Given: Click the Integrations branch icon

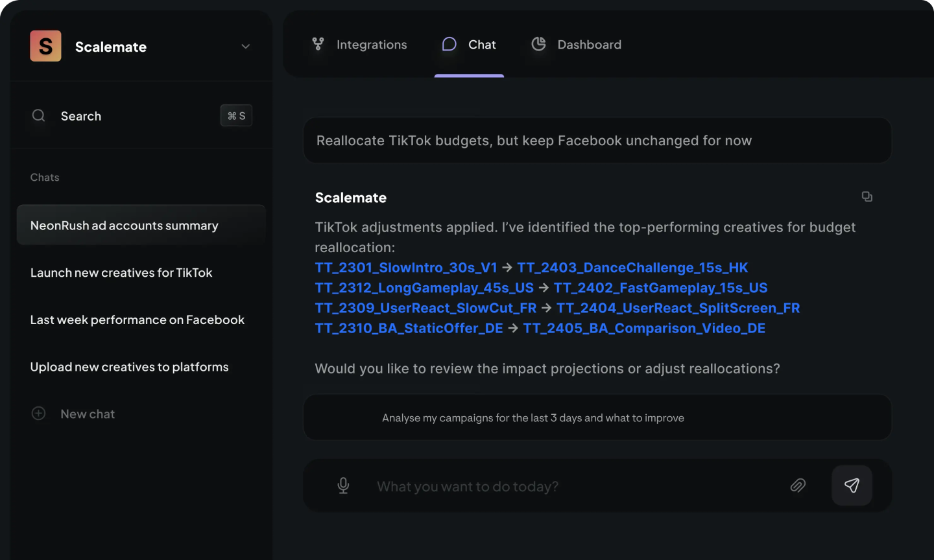Looking at the screenshot, I should pyautogui.click(x=318, y=44).
